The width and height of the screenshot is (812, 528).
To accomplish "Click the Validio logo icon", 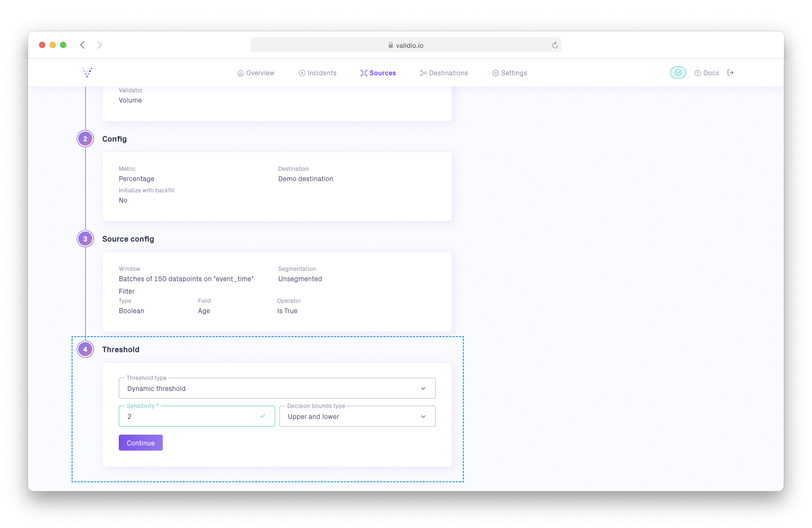I will coord(87,73).
